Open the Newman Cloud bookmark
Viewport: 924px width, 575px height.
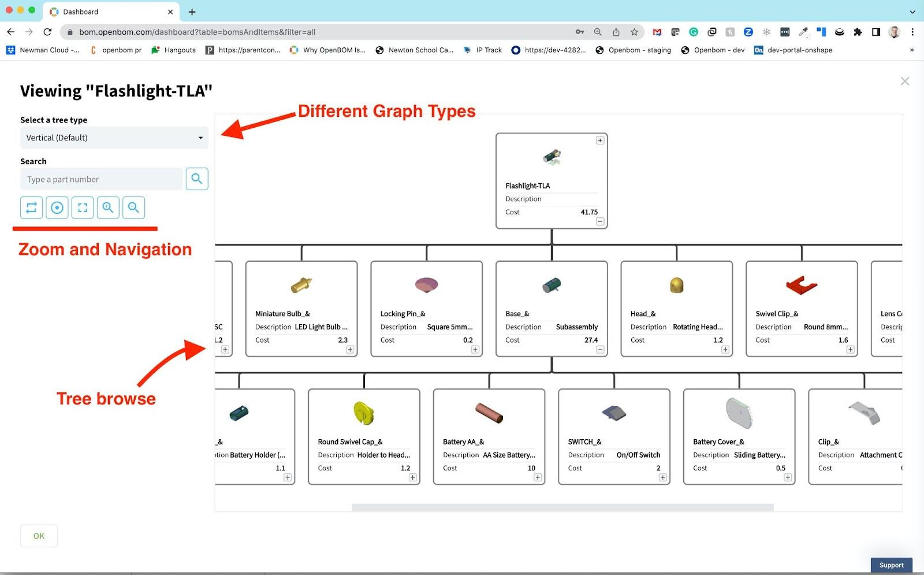[43, 50]
